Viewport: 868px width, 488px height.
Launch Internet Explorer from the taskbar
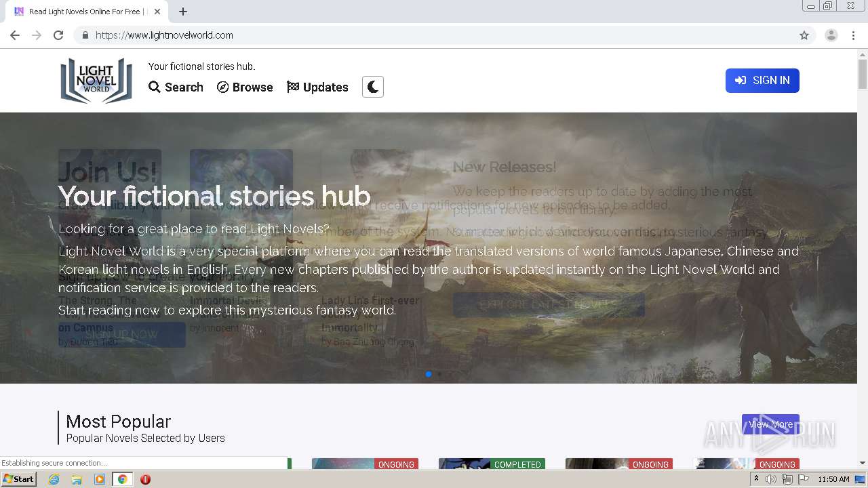click(54, 479)
